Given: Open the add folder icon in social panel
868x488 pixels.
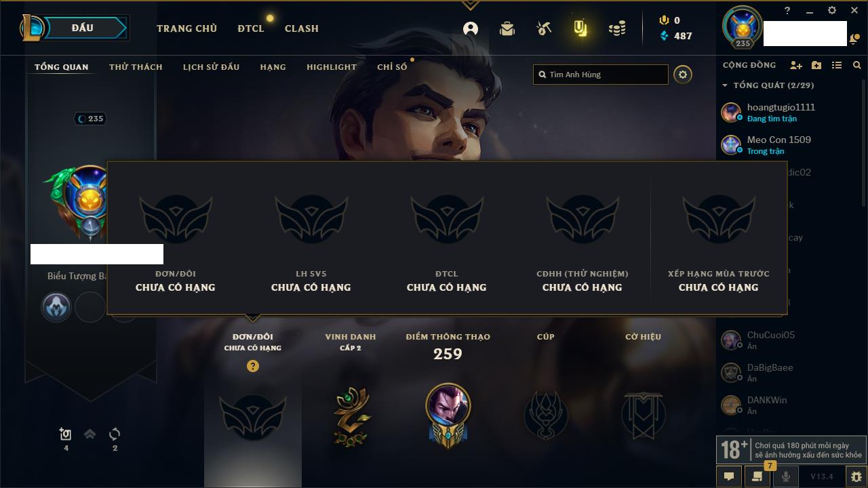Looking at the screenshot, I should (x=816, y=65).
